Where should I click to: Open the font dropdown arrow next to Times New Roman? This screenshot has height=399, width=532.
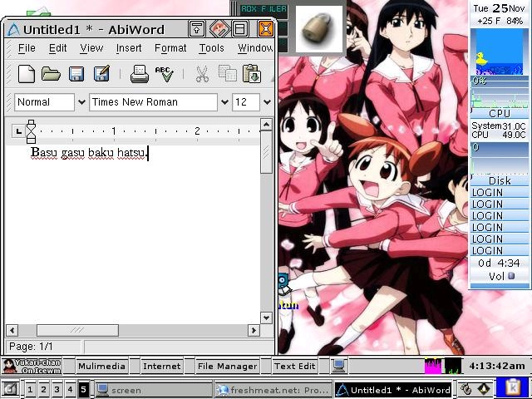[224, 101]
